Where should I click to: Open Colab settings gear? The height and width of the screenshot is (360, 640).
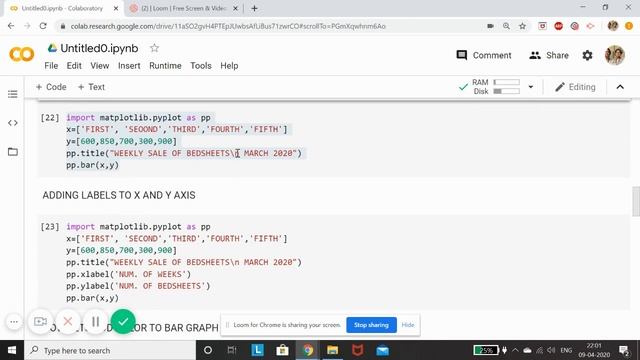tap(587, 55)
